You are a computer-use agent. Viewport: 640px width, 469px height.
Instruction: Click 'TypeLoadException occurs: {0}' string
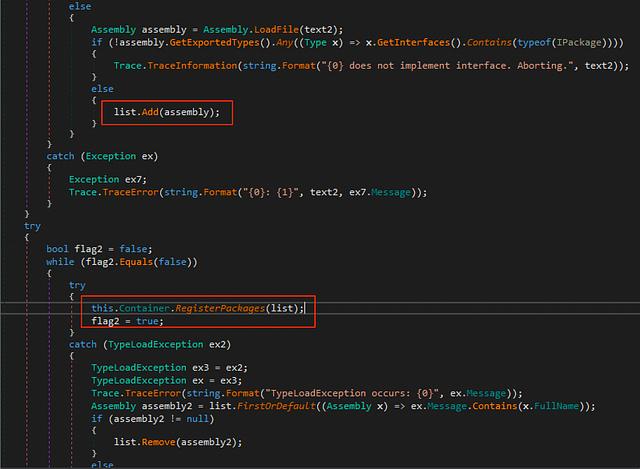tap(352, 393)
